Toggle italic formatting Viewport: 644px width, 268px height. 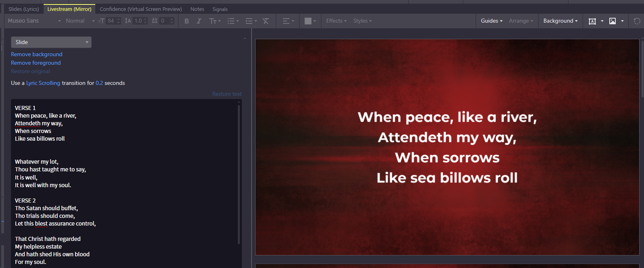click(x=199, y=21)
